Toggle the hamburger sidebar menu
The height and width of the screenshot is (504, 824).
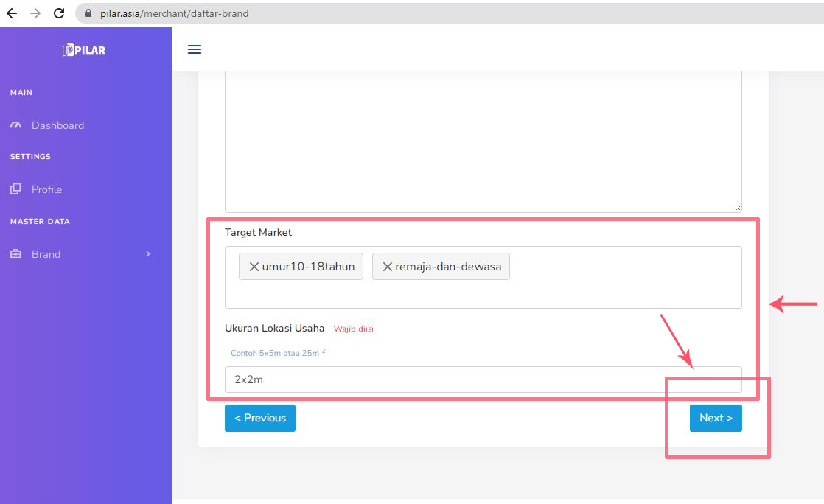point(195,49)
